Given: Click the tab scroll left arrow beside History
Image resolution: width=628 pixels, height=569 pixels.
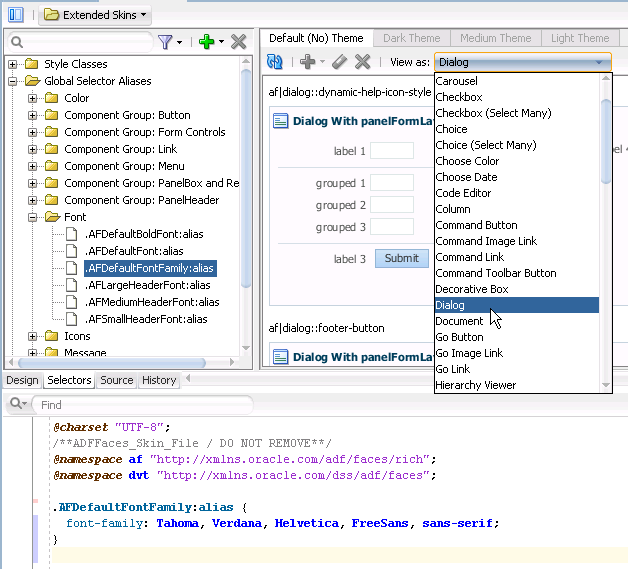Looking at the screenshot, I should click(x=188, y=378).
